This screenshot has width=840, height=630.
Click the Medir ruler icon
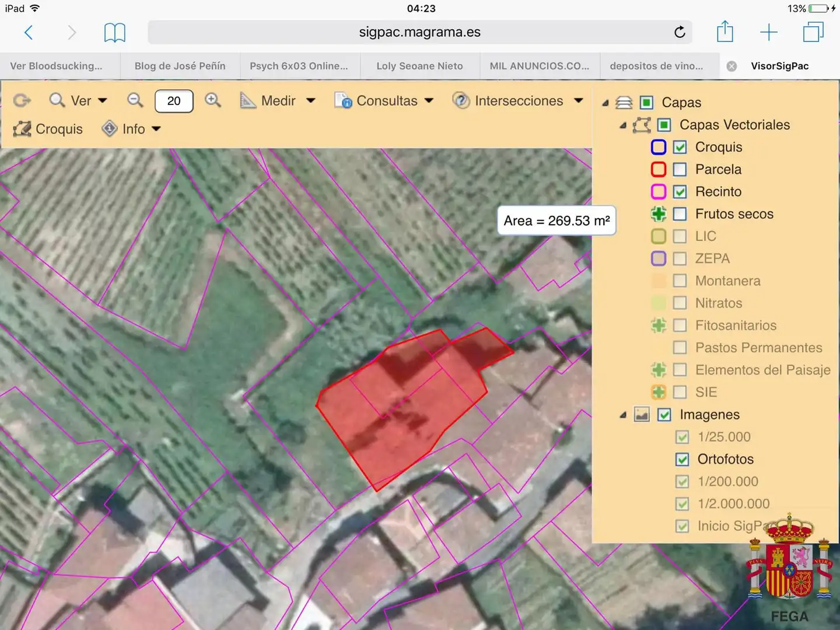[x=248, y=100]
